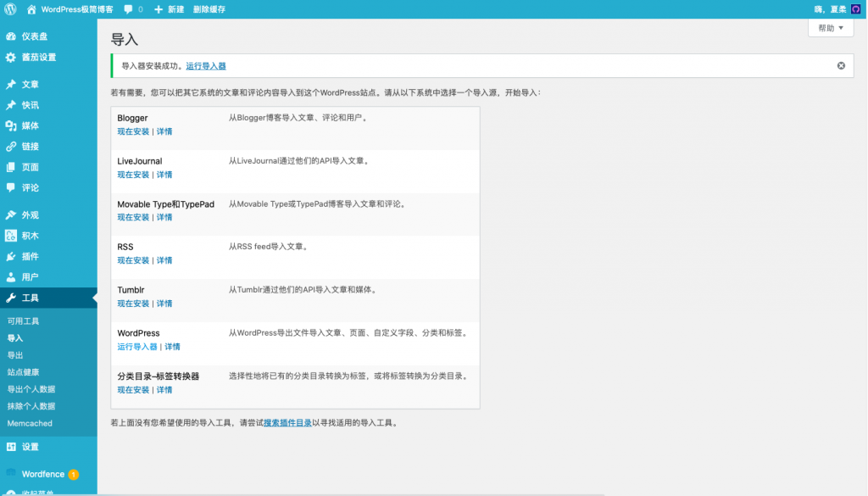Click 现在安装 for Blogger importer
Viewport: 868px width, 496px height.
point(133,131)
